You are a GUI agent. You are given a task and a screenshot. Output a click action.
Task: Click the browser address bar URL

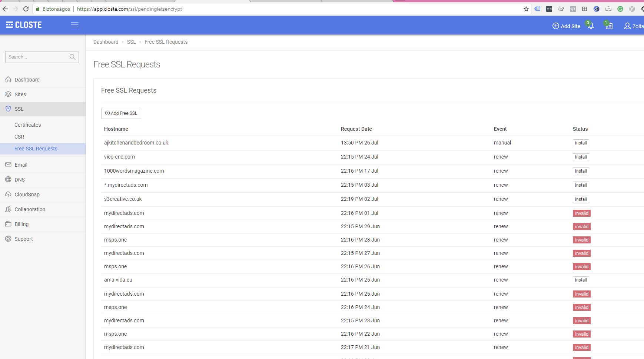point(129,9)
